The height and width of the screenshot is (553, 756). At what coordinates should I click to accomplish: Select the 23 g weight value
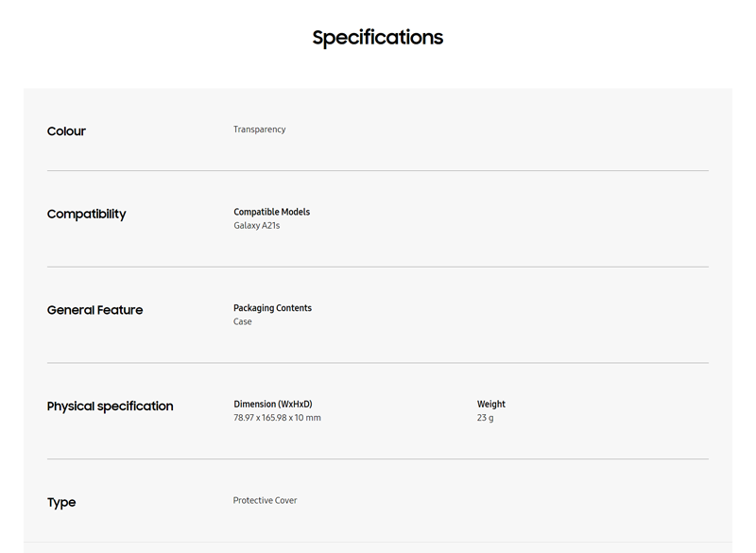coord(485,418)
